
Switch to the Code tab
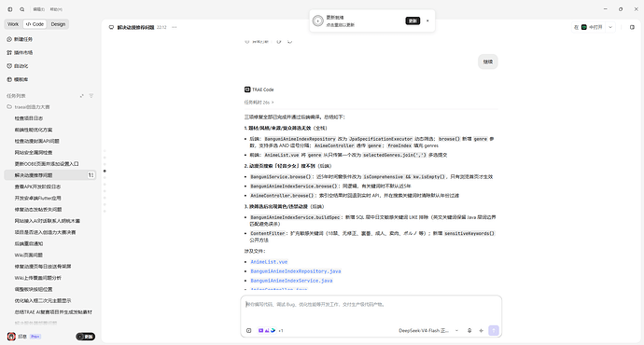35,24
